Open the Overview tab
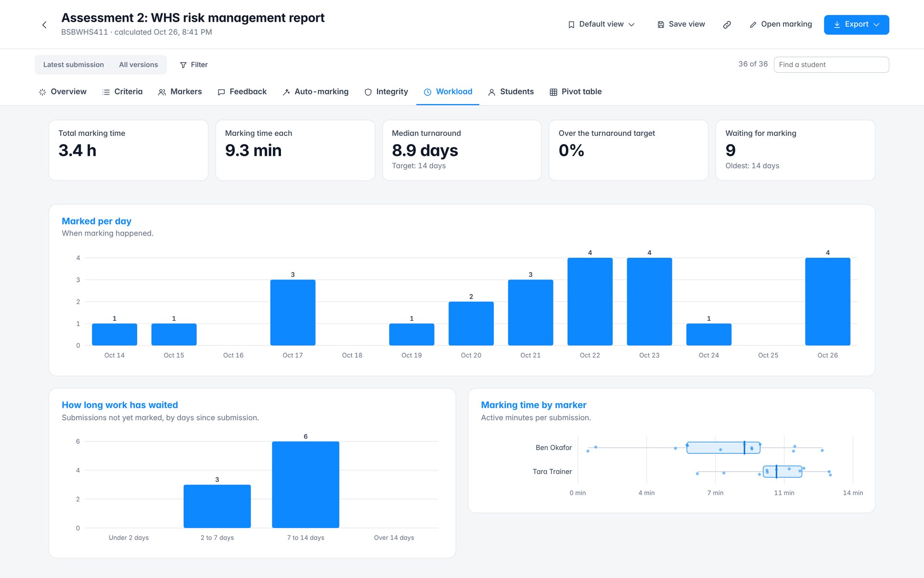Viewport: 924px width, 578px height. tap(63, 92)
